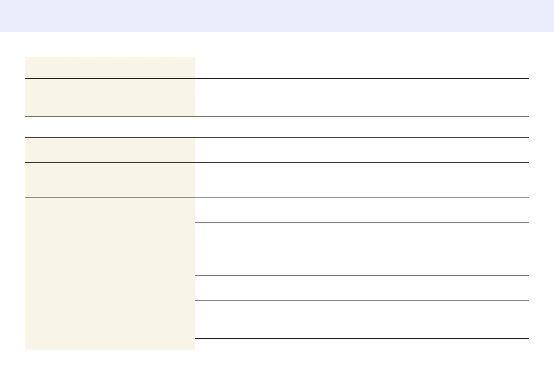Click the empty white area below the tables
Viewport: 554px width, 392px height.
coord(277,371)
